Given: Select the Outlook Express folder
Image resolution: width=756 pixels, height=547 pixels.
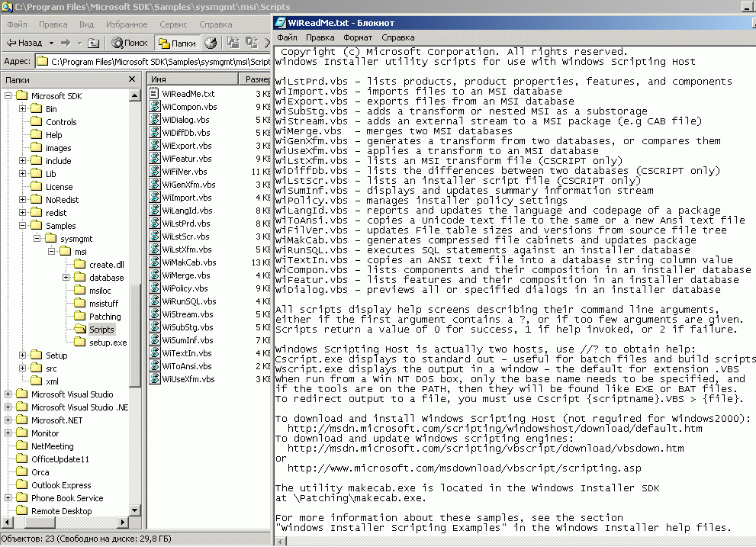Looking at the screenshot, I should 53,485.
